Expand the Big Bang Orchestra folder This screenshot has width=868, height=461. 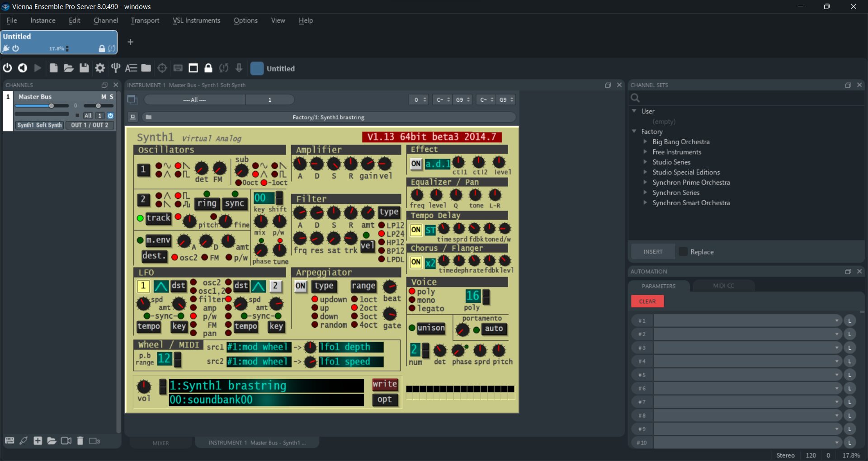pyautogui.click(x=645, y=142)
